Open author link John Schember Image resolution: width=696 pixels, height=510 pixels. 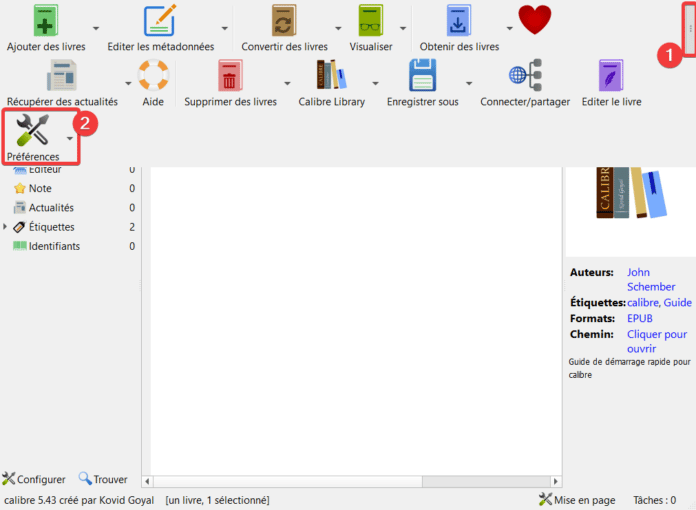pos(651,279)
